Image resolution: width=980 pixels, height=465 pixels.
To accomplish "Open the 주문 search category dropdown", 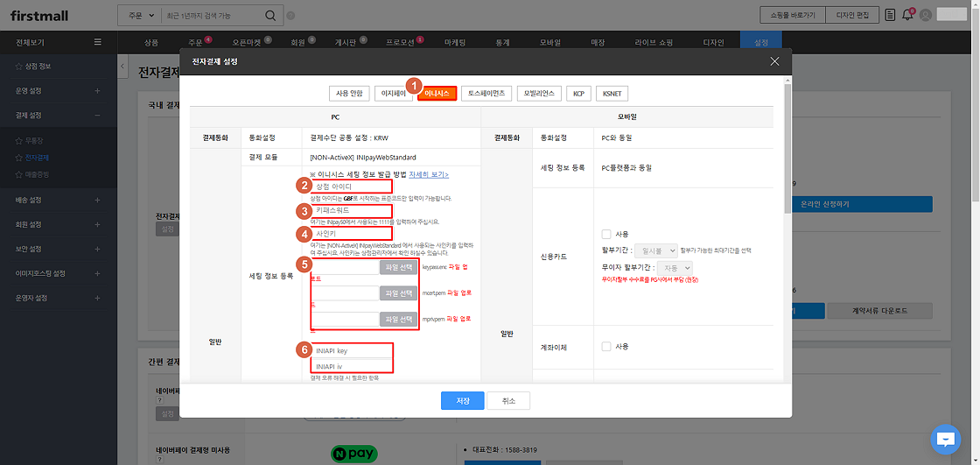I will [139, 15].
